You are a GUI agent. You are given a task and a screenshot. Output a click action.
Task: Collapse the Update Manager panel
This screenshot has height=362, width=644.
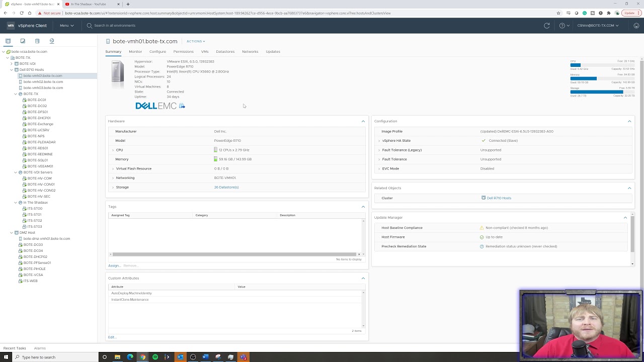[625, 218]
